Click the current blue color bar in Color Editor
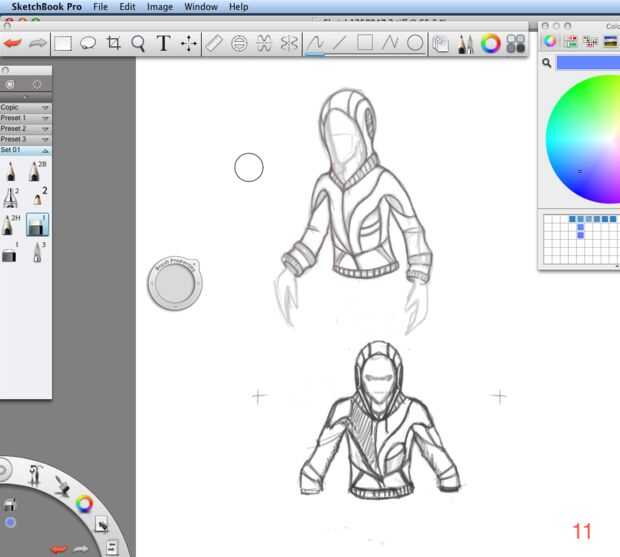Screen dimensions: 620x557 coord(588,63)
